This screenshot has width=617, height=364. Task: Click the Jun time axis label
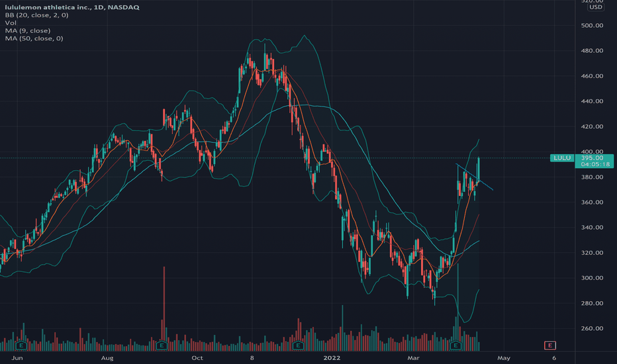point(17,358)
